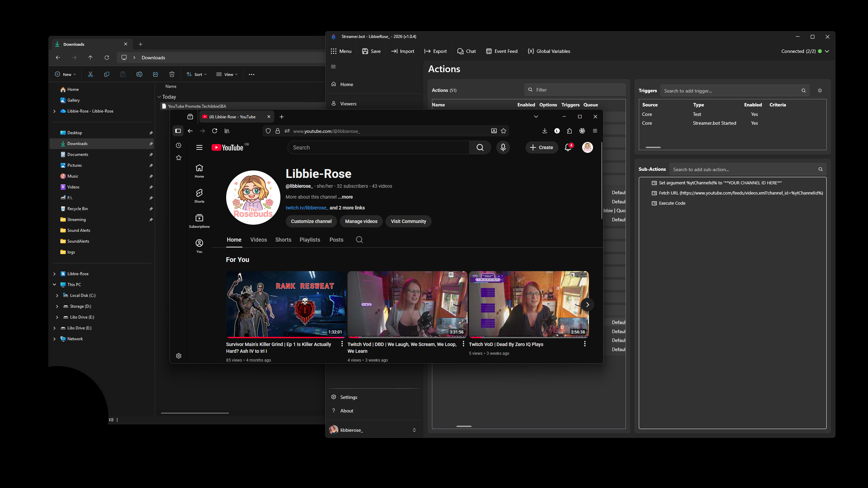Viewport: 868px width, 488px height.
Task: Go to Shorts in YouTube sidebar
Action: pos(199,196)
